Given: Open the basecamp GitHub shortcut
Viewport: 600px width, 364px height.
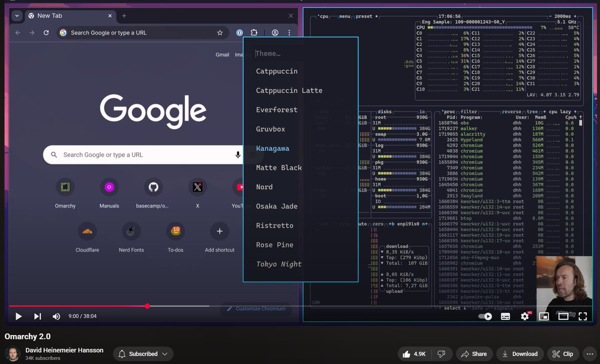Looking at the screenshot, I should tap(152, 193).
